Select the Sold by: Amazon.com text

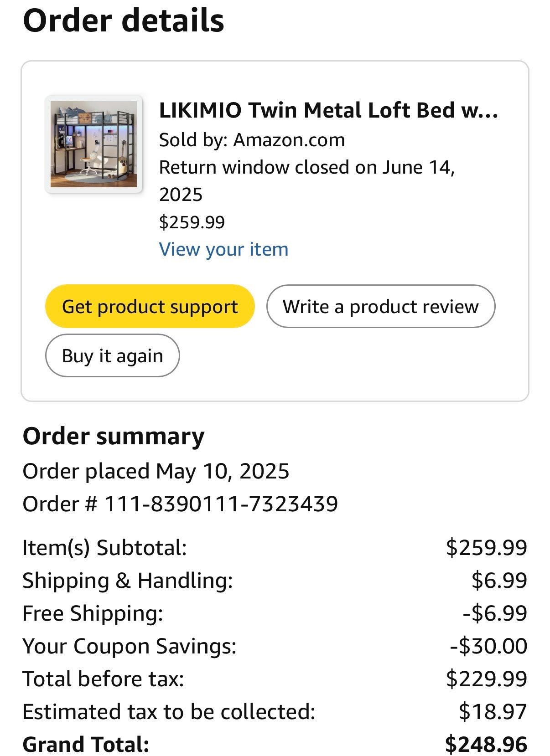point(252,140)
